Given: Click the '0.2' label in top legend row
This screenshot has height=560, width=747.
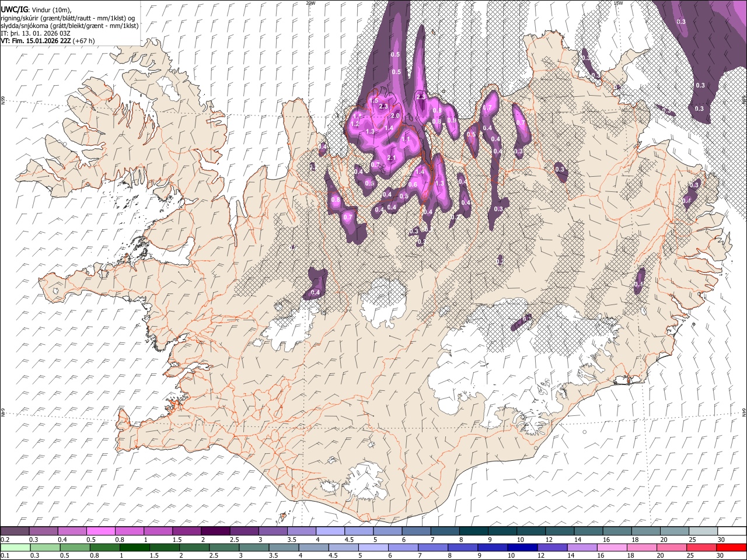Looking at the screenshot, I should click(x=5, y=539).
